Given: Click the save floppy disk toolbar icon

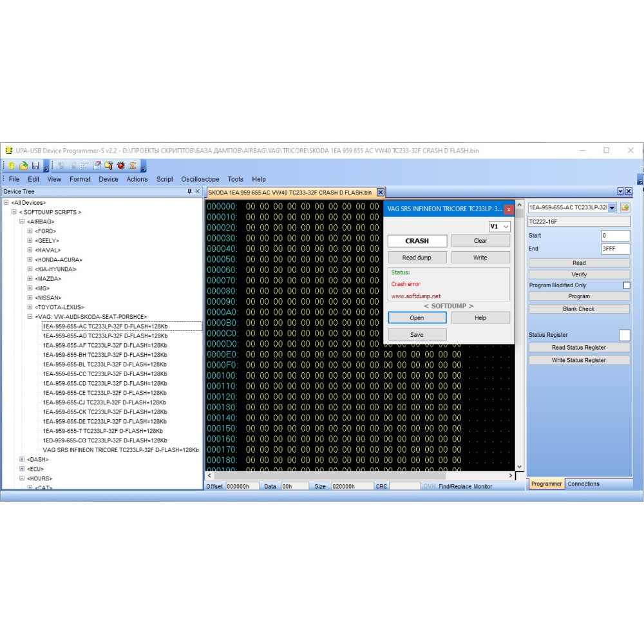Looking at the screenshot, I should coord(35,166).
